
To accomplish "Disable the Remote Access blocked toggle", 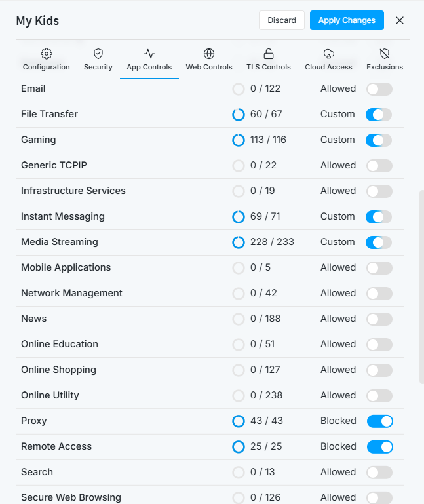I will (380, 447).
